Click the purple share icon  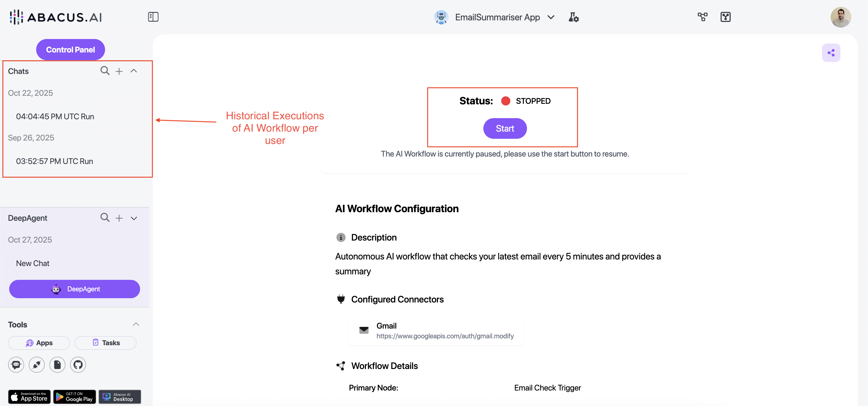(831, 53)
